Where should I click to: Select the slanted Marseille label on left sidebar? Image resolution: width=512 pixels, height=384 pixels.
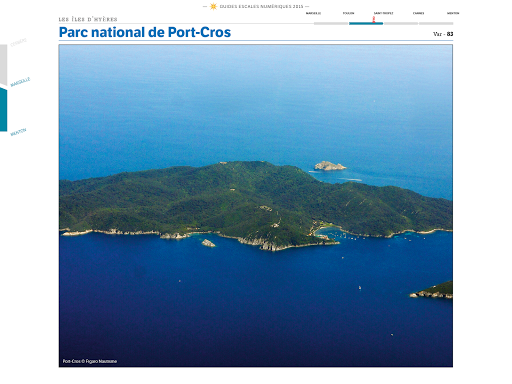tap(20, 82)
